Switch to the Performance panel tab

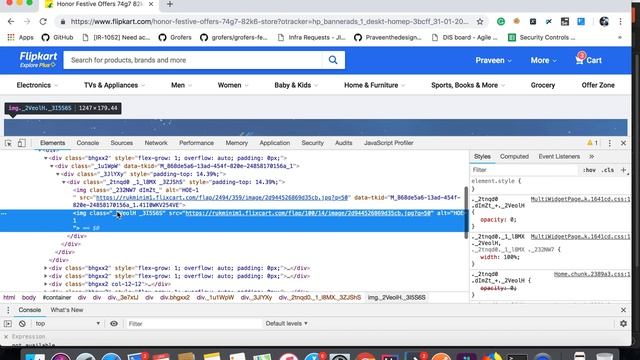coord(196,143)
